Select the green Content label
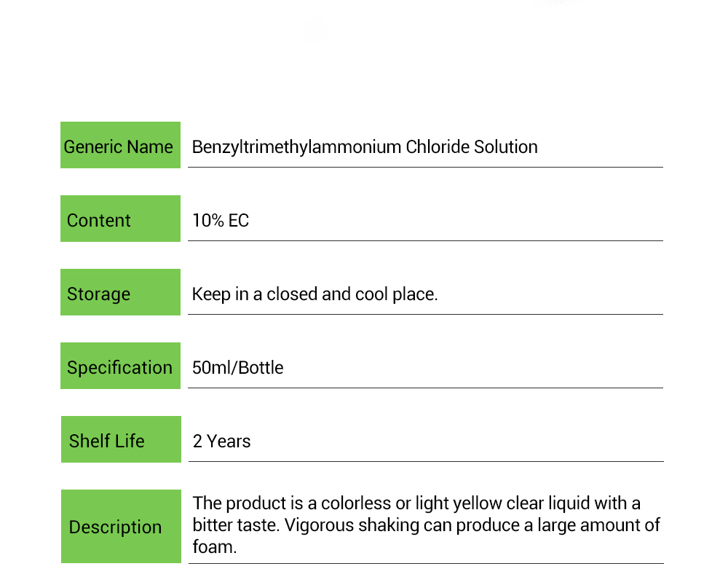The height and width of the screenshot is (577, 728). (119, 219)
